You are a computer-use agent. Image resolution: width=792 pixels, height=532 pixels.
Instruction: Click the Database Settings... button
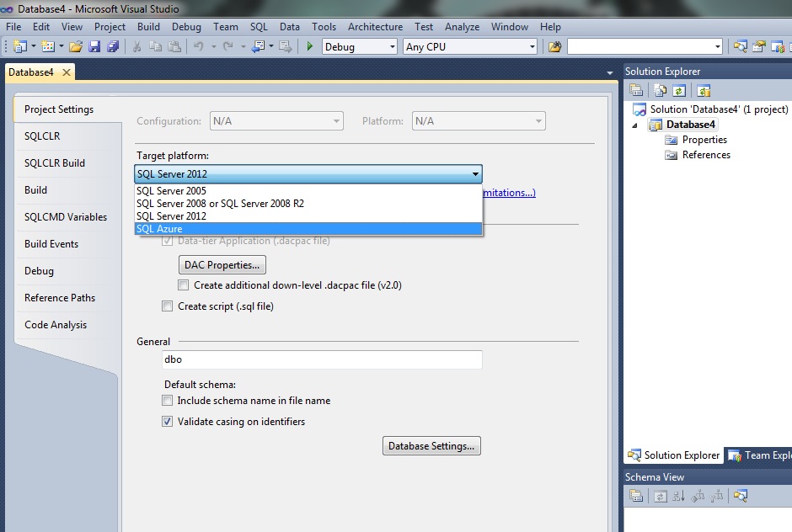click(x=431, y=445)
